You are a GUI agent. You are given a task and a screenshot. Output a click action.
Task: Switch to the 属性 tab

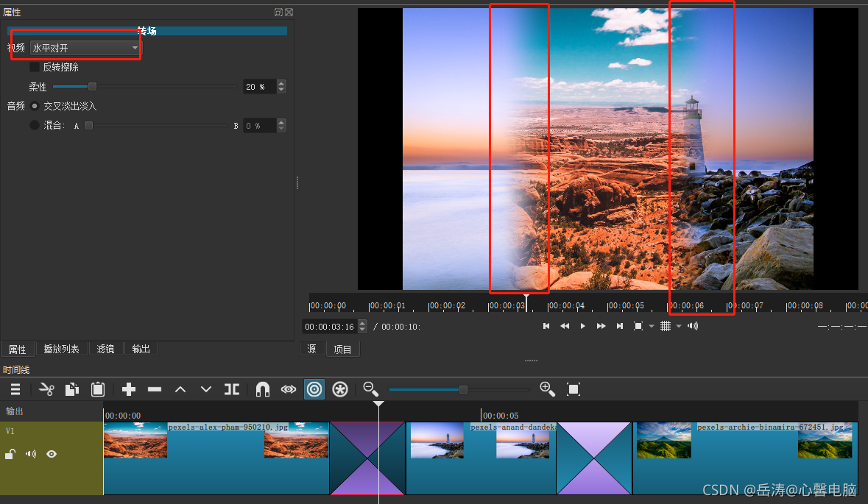click(x=17, y=349)
